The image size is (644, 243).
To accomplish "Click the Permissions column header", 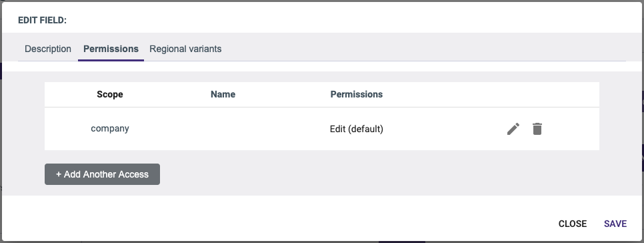I will [356, 94].
